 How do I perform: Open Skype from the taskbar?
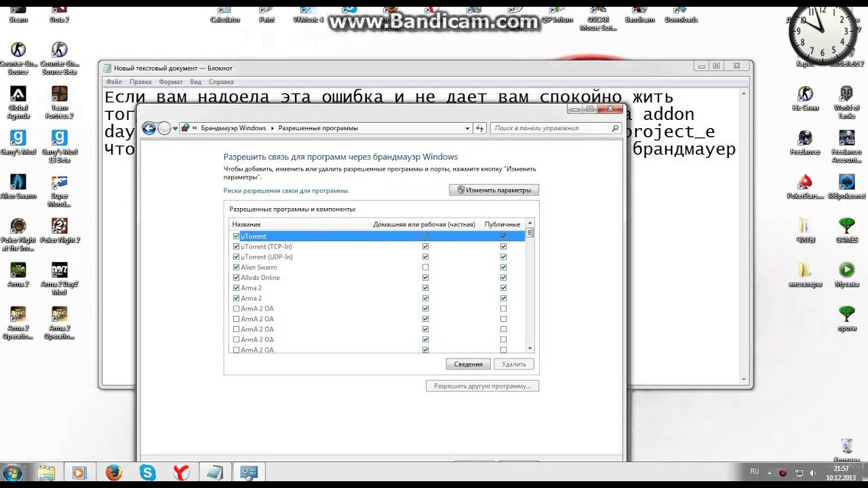click(147, 472)
